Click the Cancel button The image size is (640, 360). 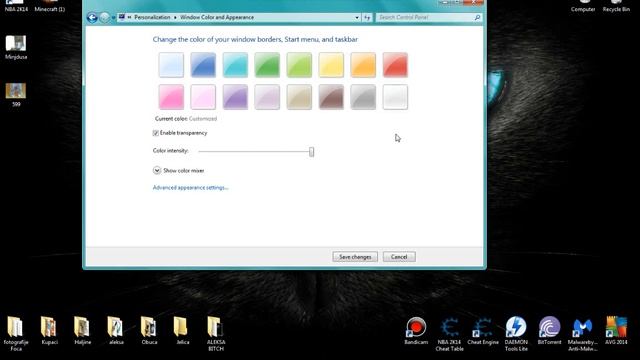[399, 257]
